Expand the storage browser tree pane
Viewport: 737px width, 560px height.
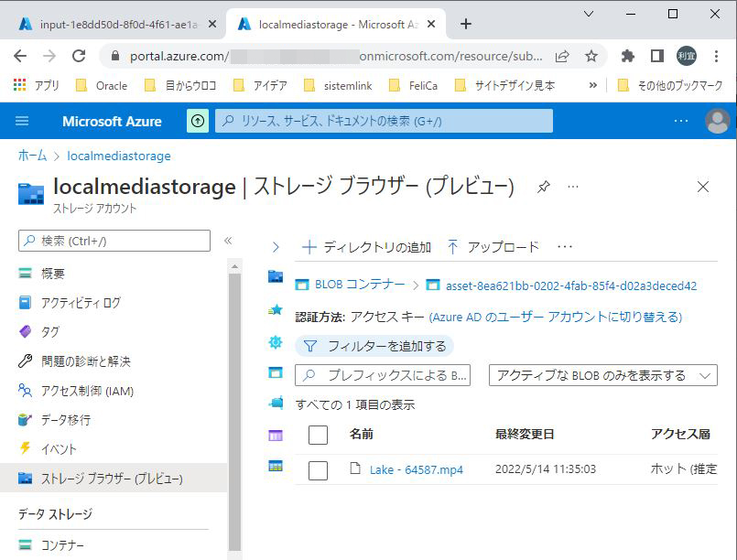coord(276,247)
